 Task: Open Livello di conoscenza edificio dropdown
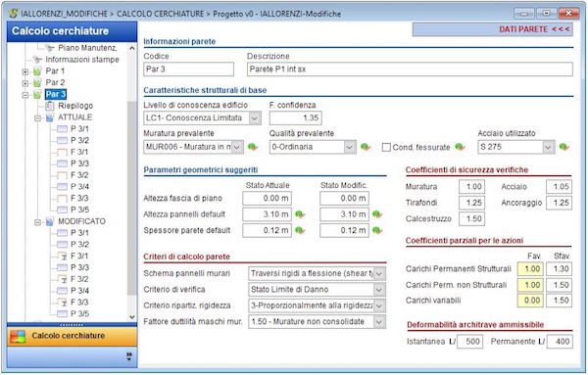click(255, 118)
